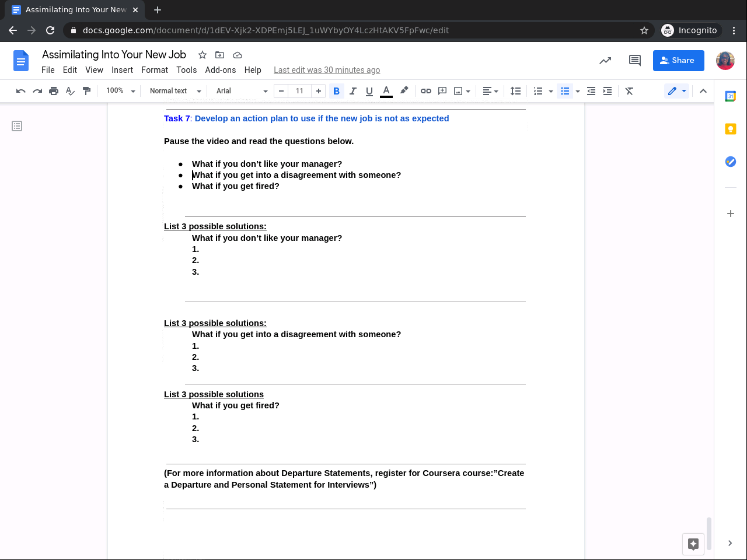747x560 pixels.
Task: Open line spacing options
Action: [515, 91]
